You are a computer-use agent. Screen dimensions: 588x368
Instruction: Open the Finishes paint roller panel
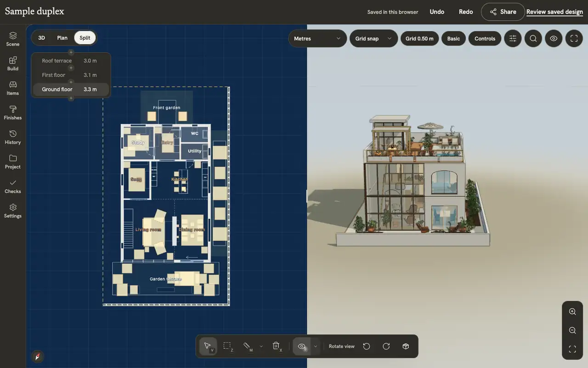point(13,113)
